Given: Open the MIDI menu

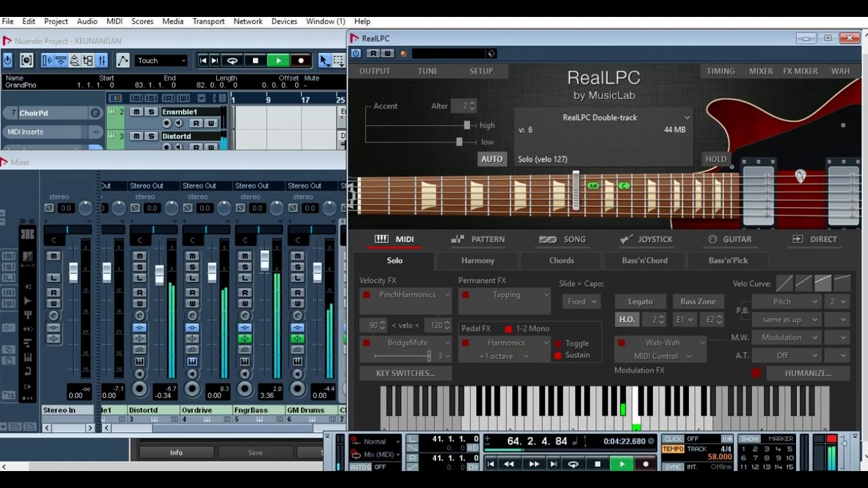Looking at the screenshot, I should pos(114,21).
